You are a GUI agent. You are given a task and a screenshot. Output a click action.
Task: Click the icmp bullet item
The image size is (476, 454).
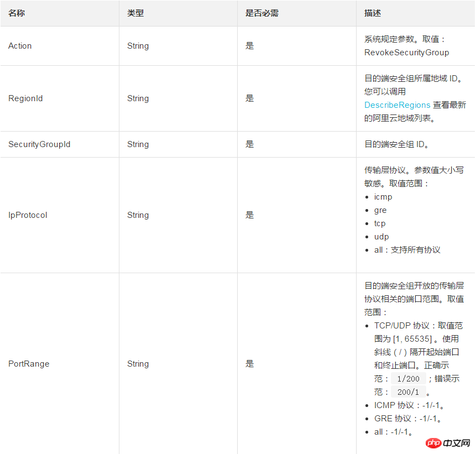coord(383,197)
